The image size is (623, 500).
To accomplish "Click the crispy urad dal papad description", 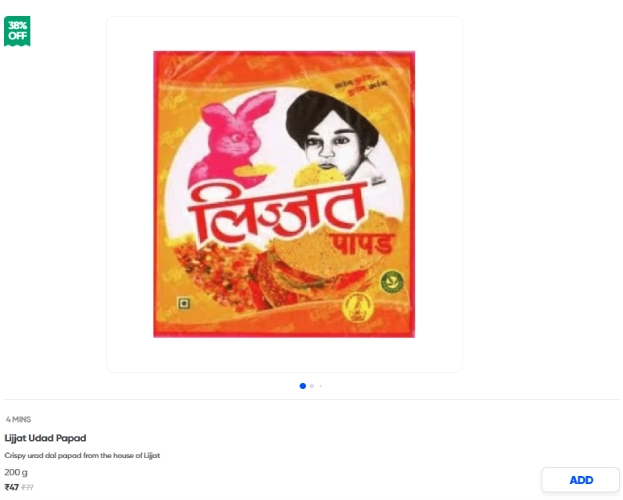I will (82, 455).
